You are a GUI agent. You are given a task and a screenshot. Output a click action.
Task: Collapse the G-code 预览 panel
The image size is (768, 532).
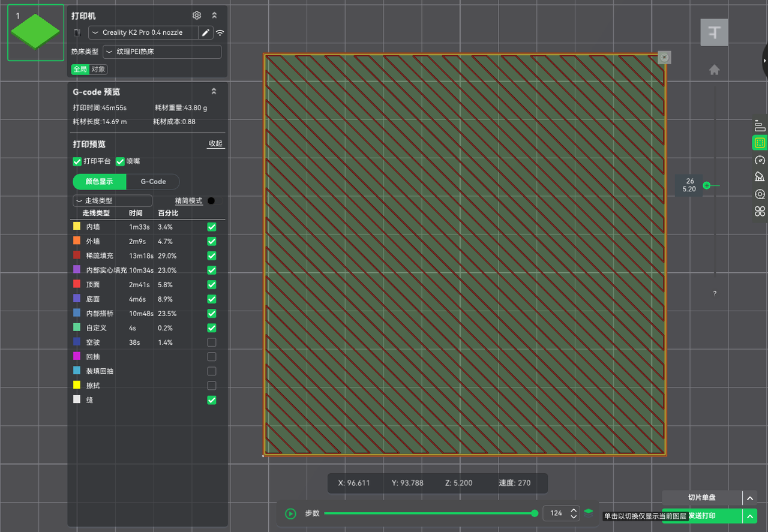point(214,92)
